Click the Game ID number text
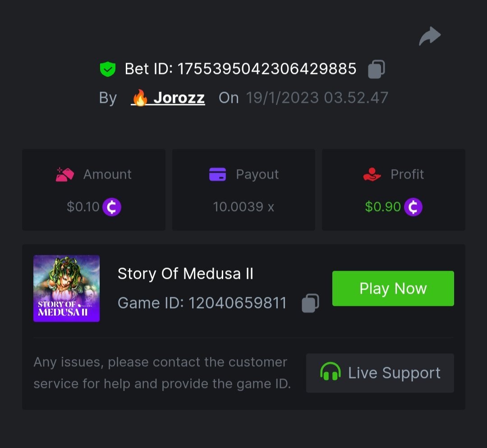 237,303
